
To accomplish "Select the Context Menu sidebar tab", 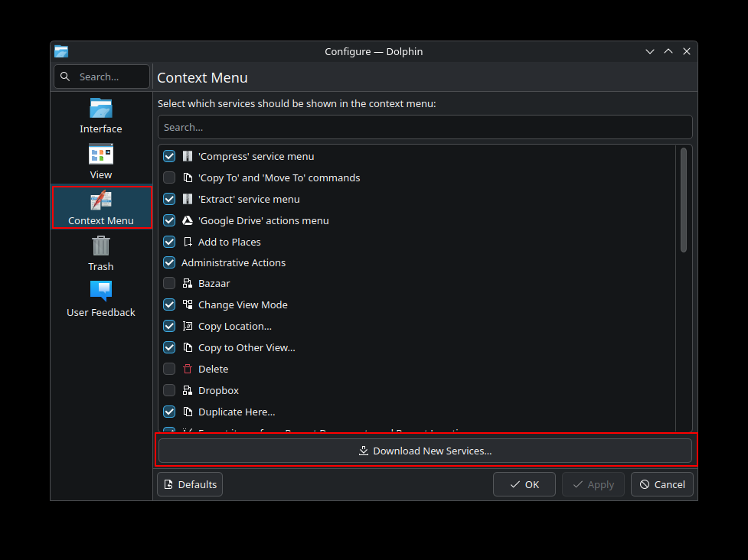I will [101, 207].
